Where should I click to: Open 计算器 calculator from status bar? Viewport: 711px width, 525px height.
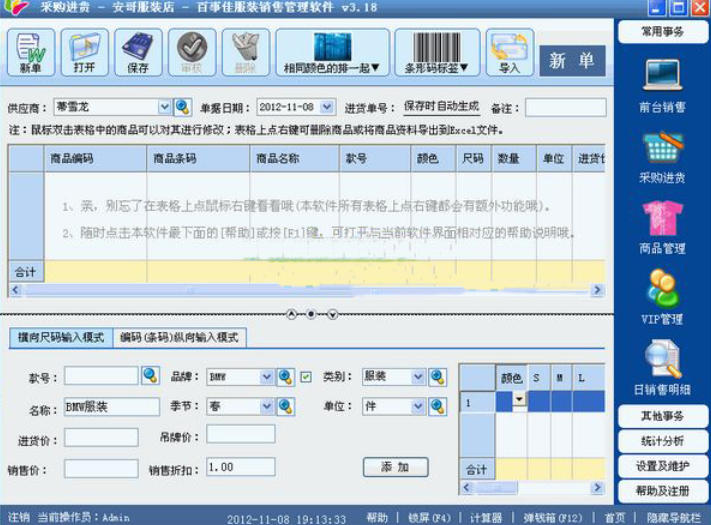click(486, 517)
